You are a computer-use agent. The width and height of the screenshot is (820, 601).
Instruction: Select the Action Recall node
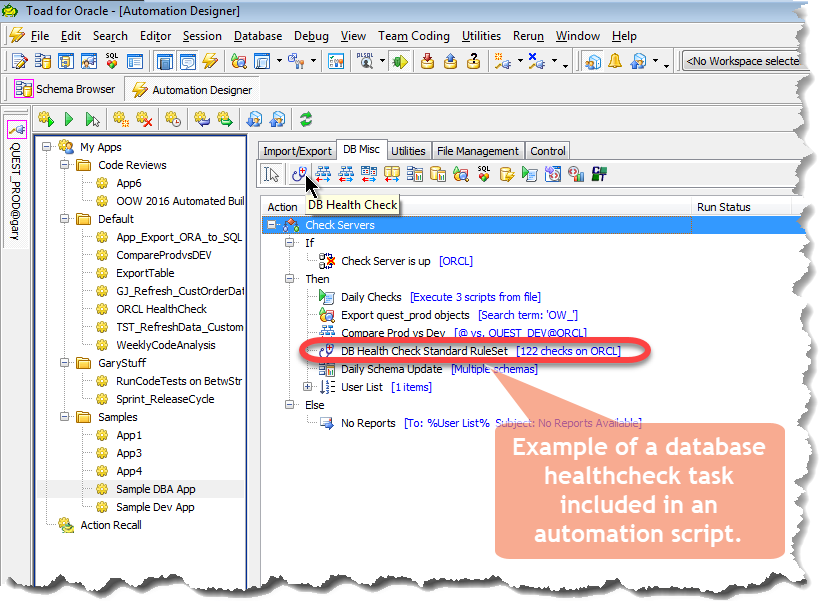110,525
